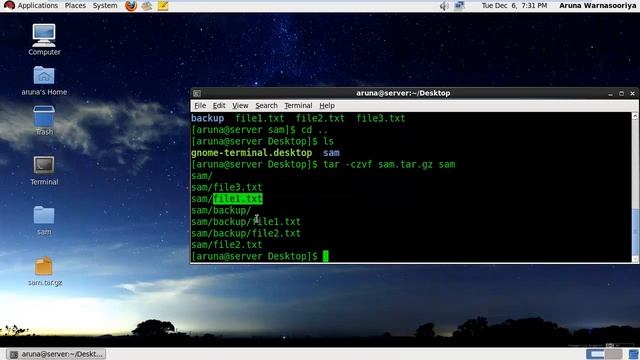Click the terminal title 'aruna@server:~/Desktop'

pyautogui.click(x=403, y=93)
